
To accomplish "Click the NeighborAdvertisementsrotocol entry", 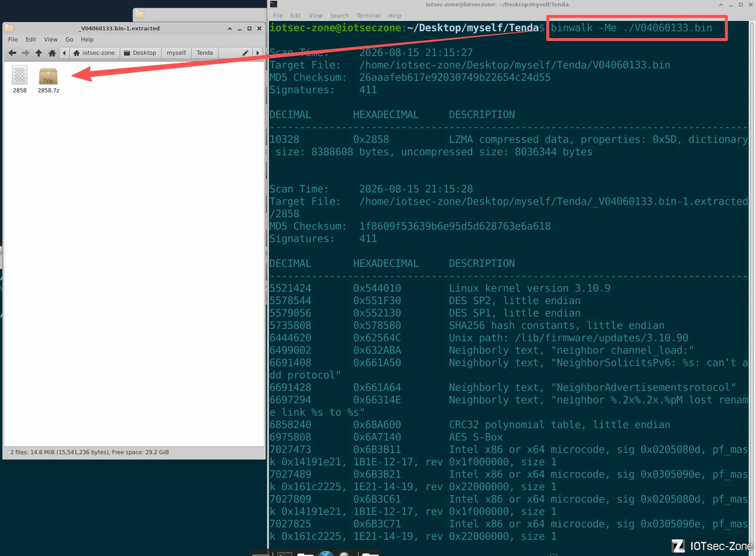I will point(593,387).
